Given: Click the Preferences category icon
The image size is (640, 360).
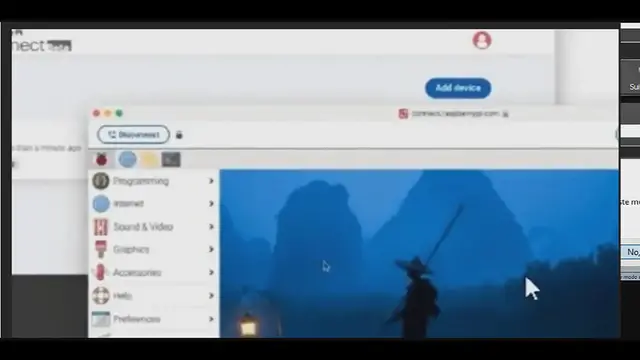Looking at the screenshot, I should click(x=100, y=319).
